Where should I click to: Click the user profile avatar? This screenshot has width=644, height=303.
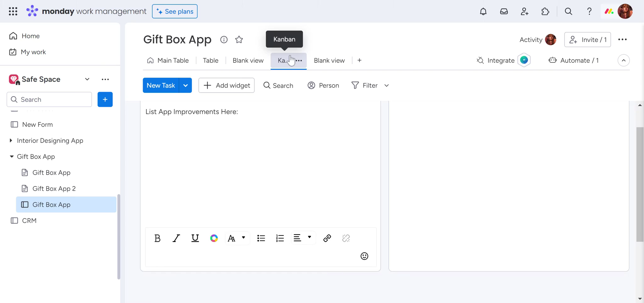(x=625, y=11)
